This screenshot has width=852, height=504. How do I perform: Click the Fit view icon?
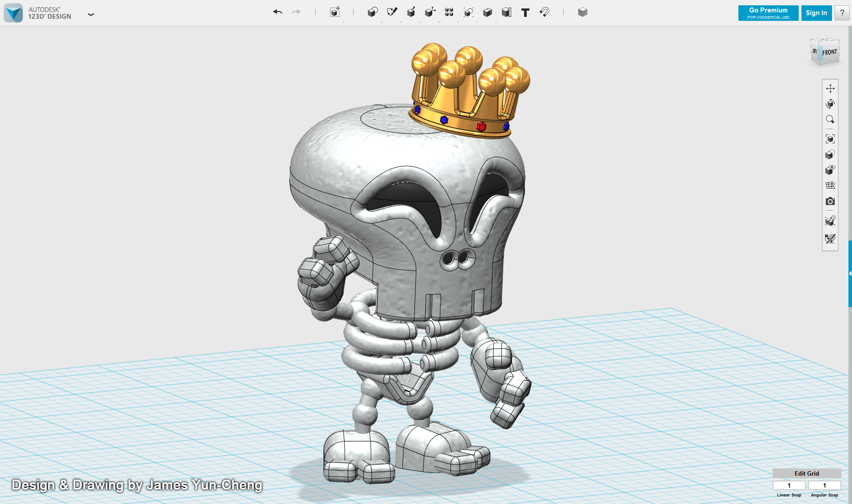pyautogui.click(x=830, y=139)
